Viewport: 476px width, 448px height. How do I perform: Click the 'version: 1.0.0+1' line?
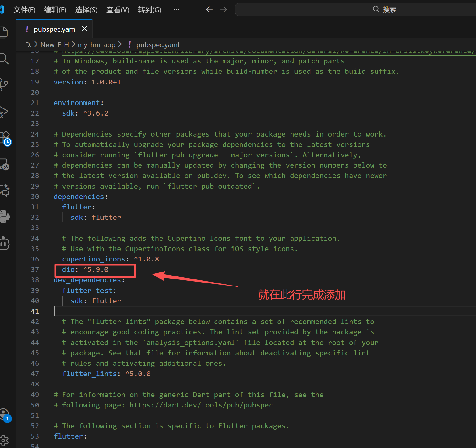(87, 82)
